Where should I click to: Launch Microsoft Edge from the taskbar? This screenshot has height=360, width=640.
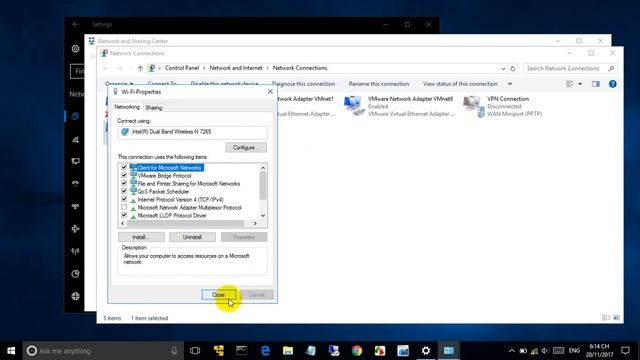tap(265, 351)
